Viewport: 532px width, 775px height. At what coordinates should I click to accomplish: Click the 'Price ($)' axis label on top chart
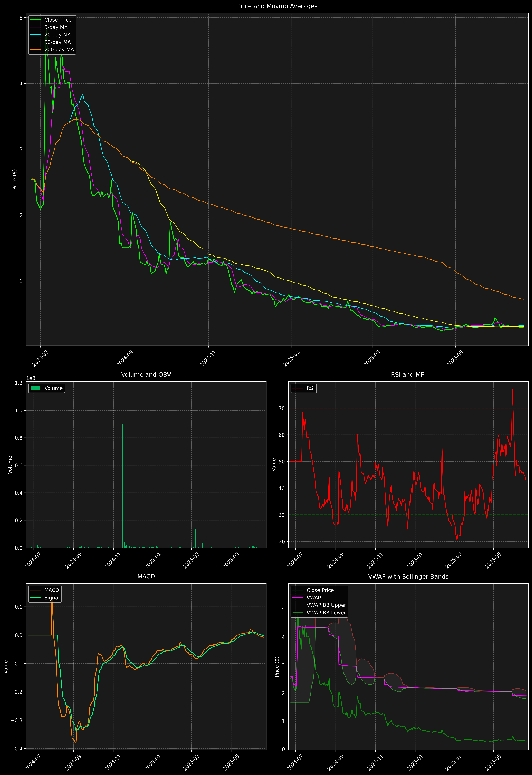[x=15, y=179]
